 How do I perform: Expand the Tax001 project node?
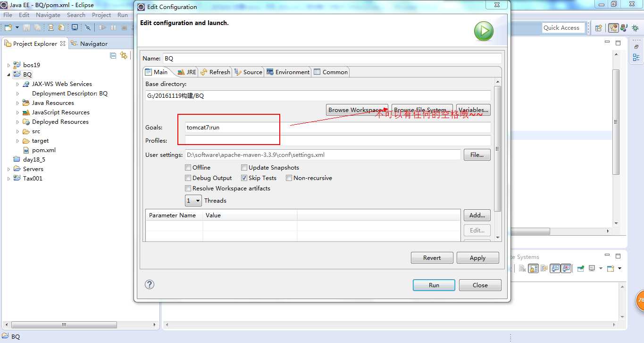(x=8, y=178)
